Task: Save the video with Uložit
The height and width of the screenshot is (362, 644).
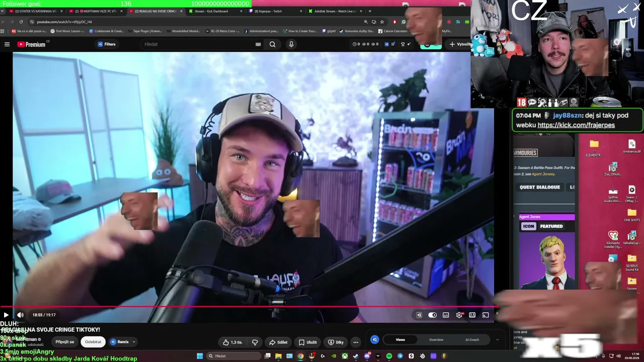Action: (307, 342)
